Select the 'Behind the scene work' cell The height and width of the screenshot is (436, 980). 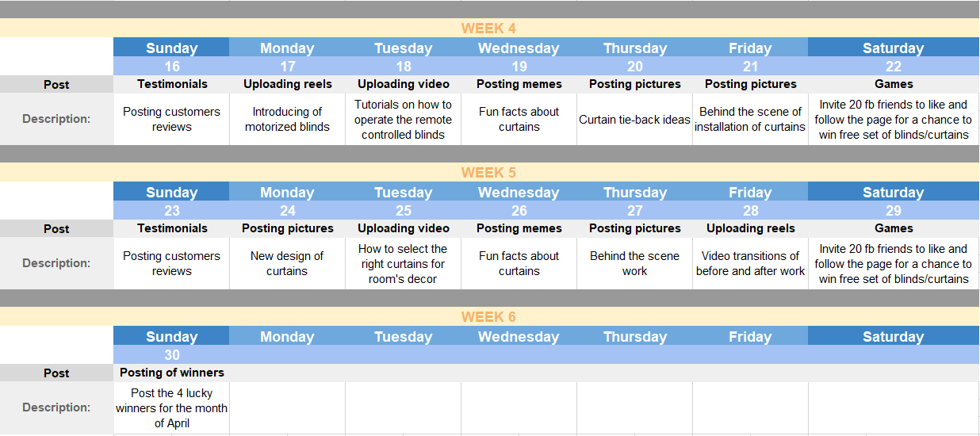click(634, 264)
